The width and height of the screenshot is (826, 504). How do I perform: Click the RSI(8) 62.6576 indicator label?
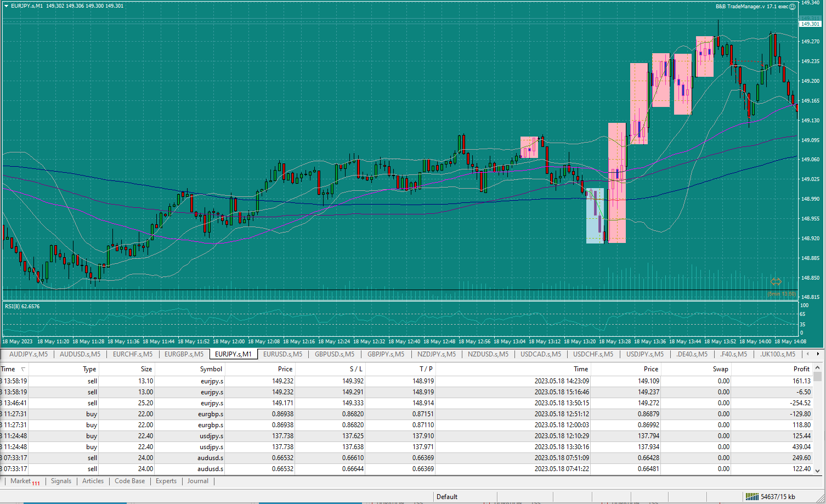[22, 307]
